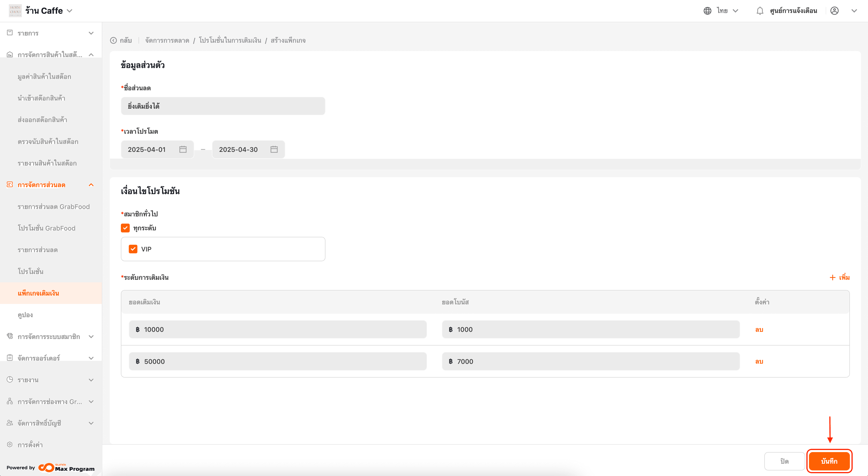Uncheck the ทุกระดับ checkbox
Viewport: 868px width, 476px height.
(125, 228)
